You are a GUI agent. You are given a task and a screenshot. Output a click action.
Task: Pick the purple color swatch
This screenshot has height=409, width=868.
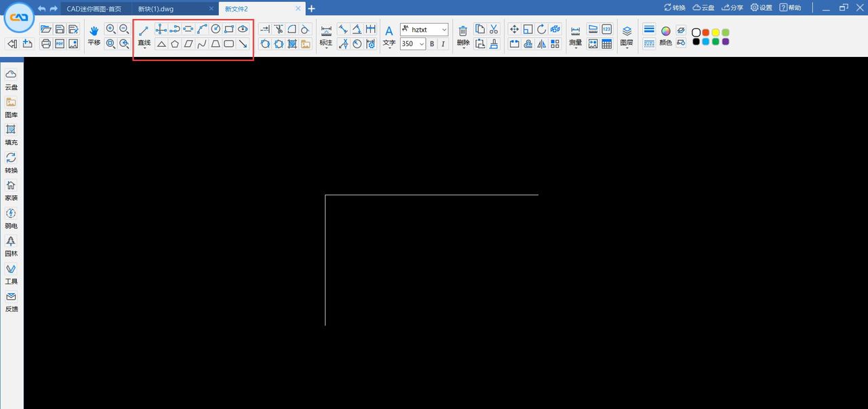coord(726,41)
